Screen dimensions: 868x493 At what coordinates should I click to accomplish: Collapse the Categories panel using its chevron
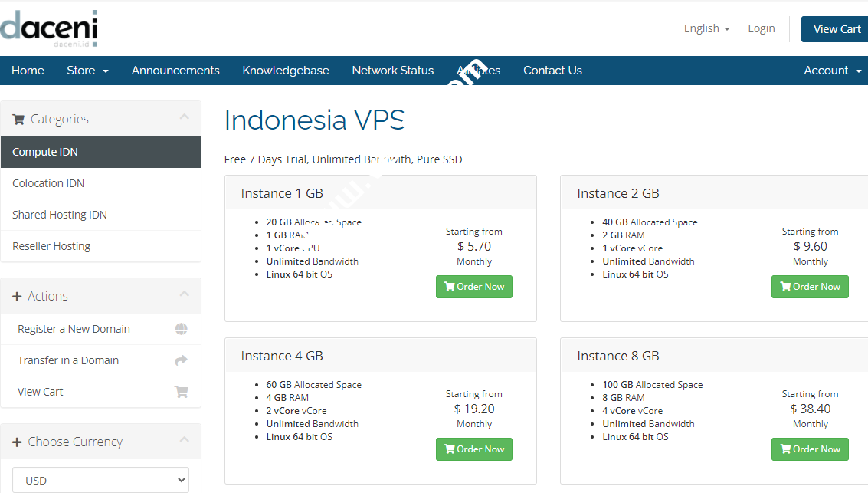(x=184, y=118)
